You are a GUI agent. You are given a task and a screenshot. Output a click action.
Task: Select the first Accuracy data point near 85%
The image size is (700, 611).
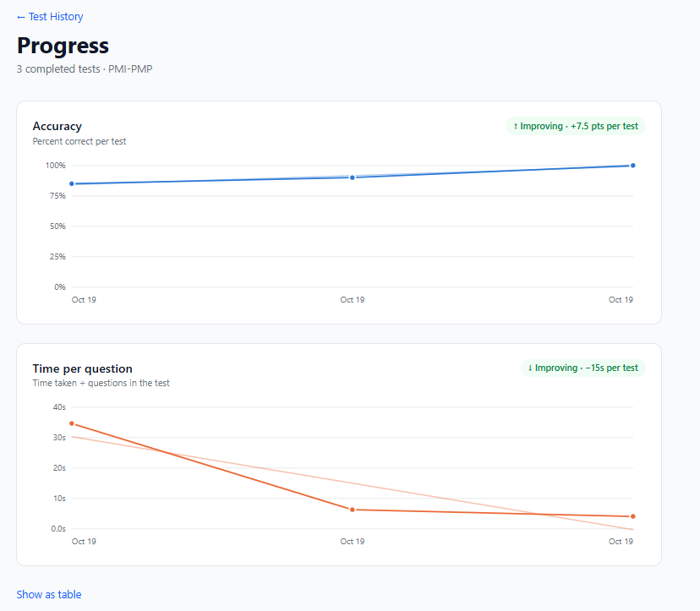coord(72,184)
